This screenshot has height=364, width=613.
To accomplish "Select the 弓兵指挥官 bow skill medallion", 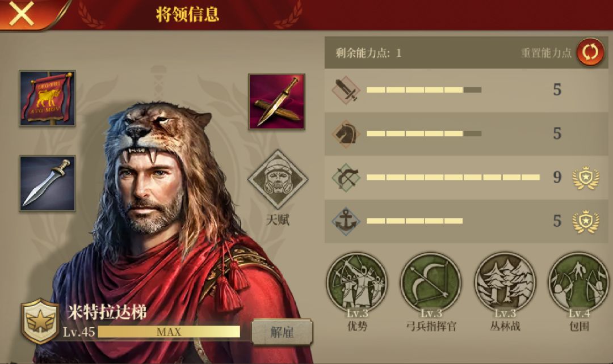I will [430, 282].
